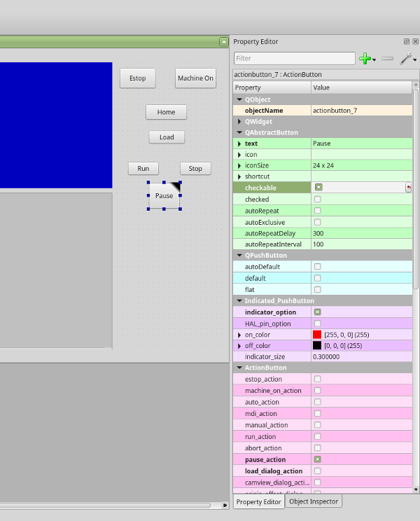The height and width of the screenshot is (521, 420).
Task: Click the form window maximize arrow icon
Action: (223, 42)
